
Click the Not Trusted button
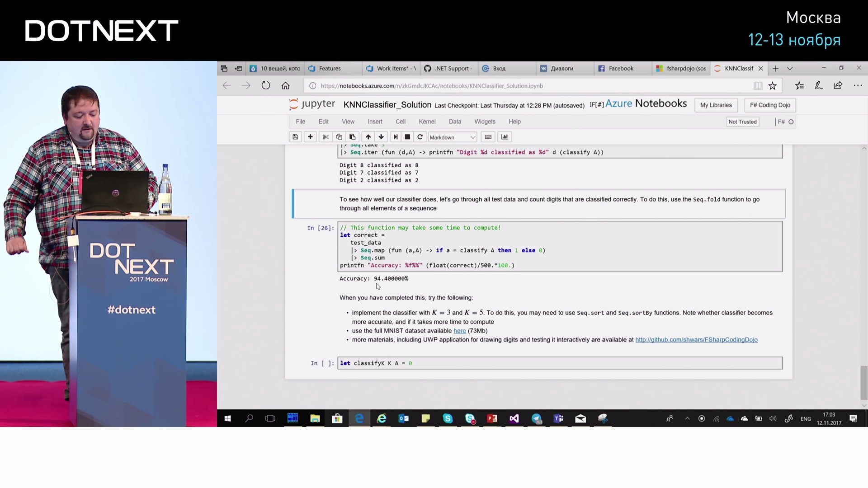[x=742, y=122]
